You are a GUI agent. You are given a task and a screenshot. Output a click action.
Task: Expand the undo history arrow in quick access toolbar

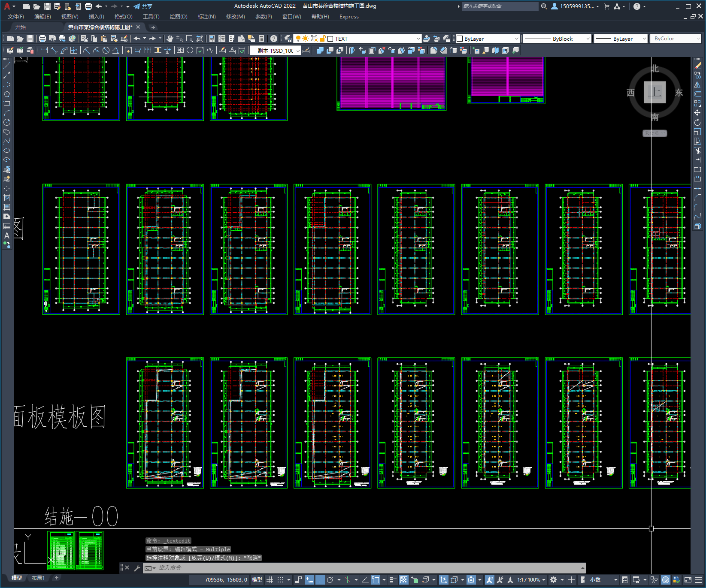click(106, 6)
